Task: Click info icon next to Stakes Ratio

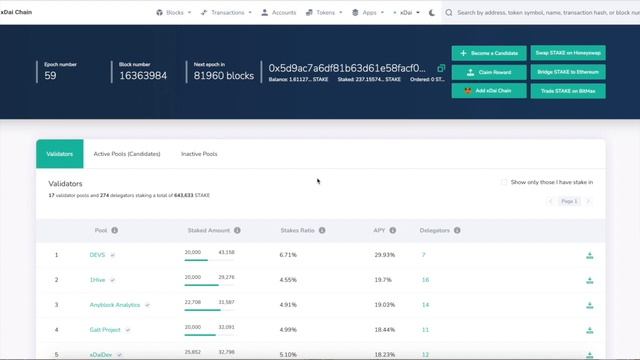Action: [322, 230]
